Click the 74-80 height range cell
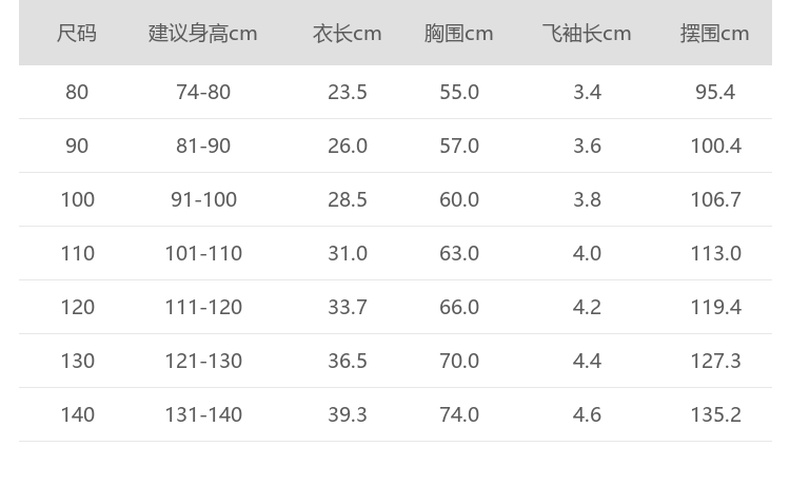The height and width of the screenshot is (485, 790). click(203, 92)
